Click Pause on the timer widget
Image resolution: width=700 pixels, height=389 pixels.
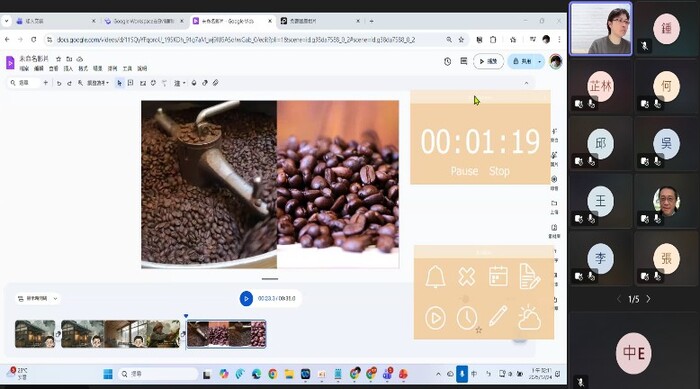[x=464, y=171]
